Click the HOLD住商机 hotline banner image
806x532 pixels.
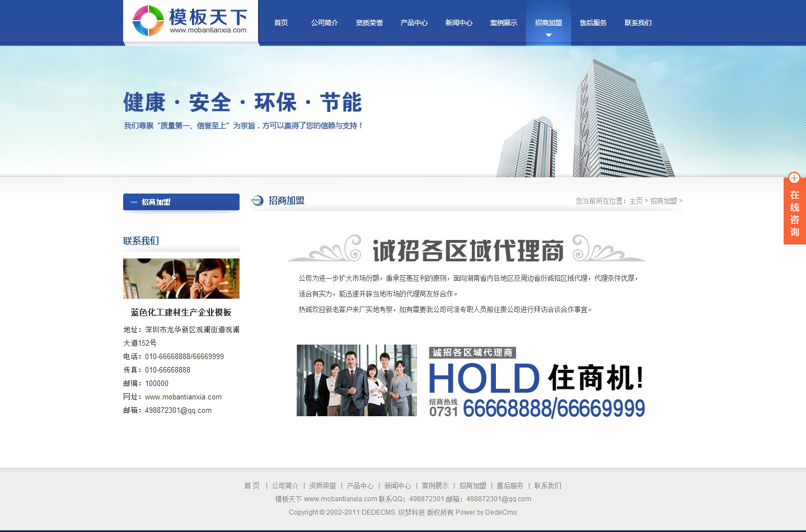point(536,383)
